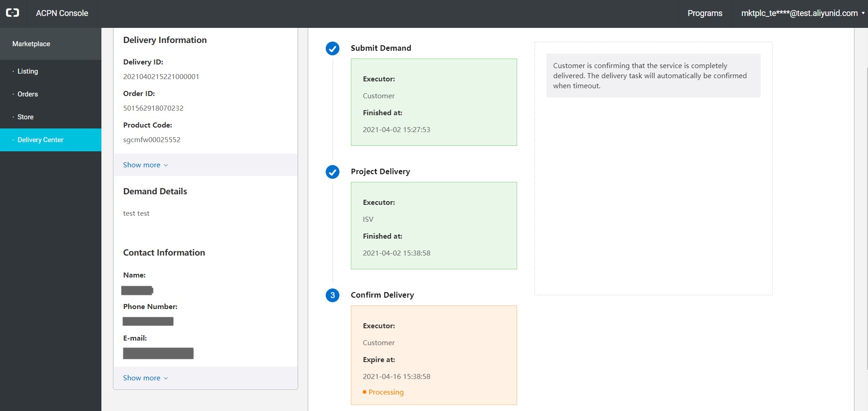Click the ACPN Console title
Screen dimensions: 868x411
tap(62, 13)
